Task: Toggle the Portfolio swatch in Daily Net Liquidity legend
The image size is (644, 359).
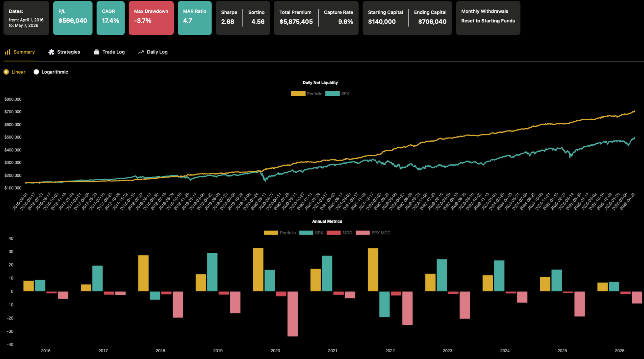Action: click(x=298, y=94)
